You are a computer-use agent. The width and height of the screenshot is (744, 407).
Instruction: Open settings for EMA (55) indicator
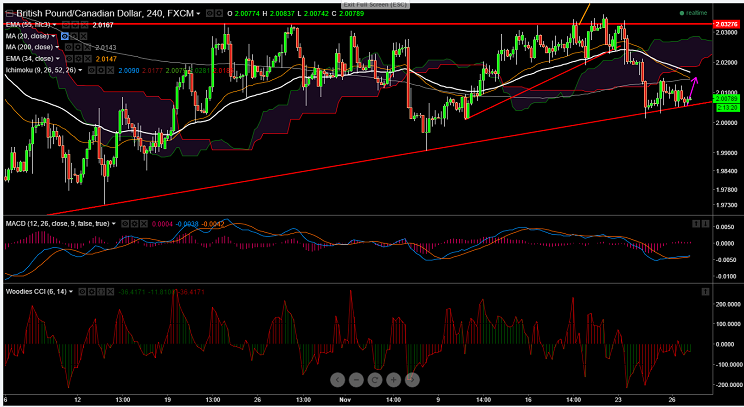pos(75,25)
